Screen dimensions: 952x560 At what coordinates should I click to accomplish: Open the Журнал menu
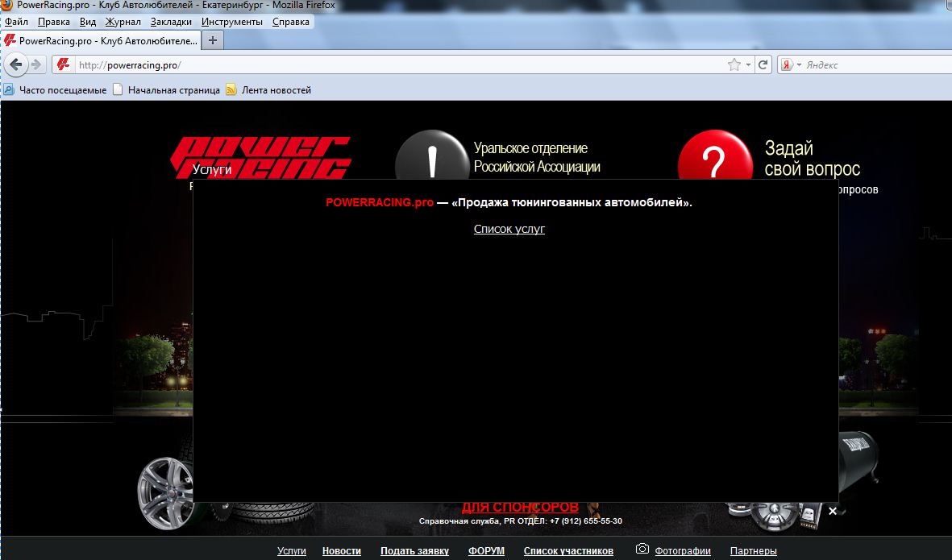[123, 22]
